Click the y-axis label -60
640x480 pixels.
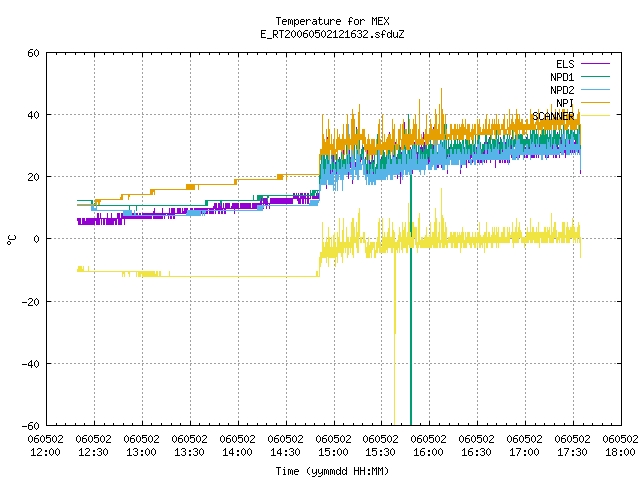click(x=31, y=426)
